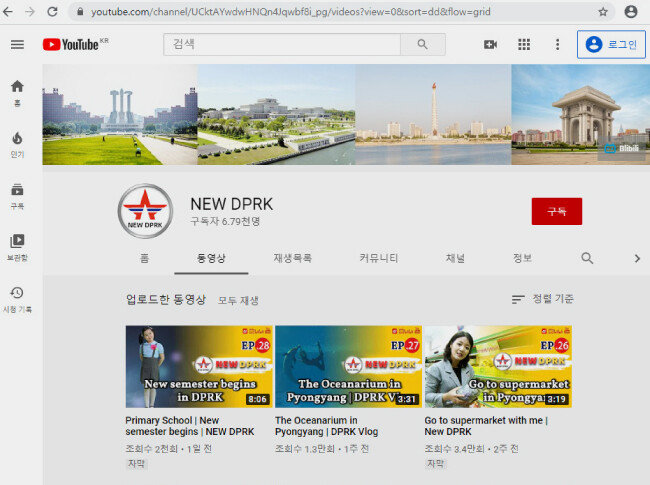Switch to the 홈 channel tab

point(144,258)
